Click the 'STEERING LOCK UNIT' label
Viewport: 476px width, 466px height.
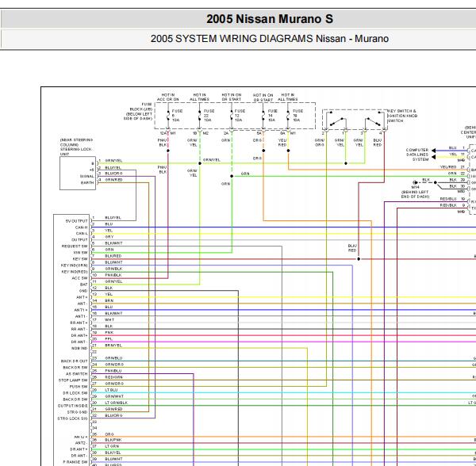pos(76,151)
